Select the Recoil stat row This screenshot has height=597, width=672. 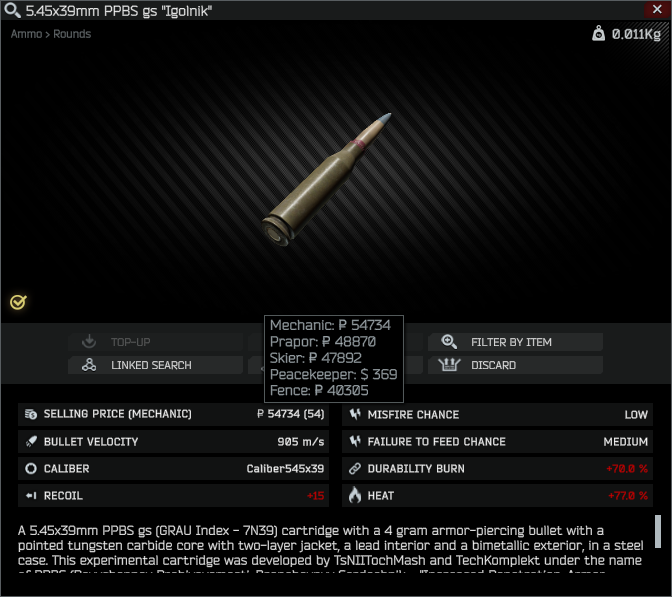point(174,495)
